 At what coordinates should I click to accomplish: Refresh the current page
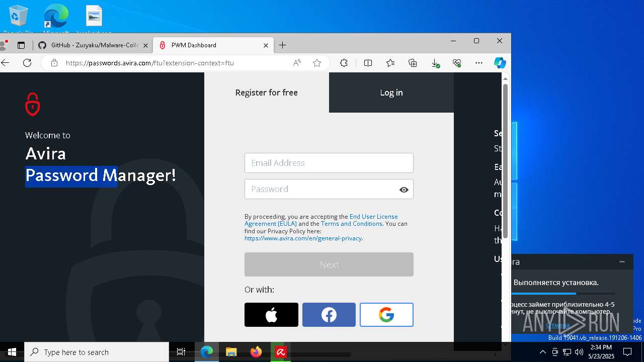point(27,63)
